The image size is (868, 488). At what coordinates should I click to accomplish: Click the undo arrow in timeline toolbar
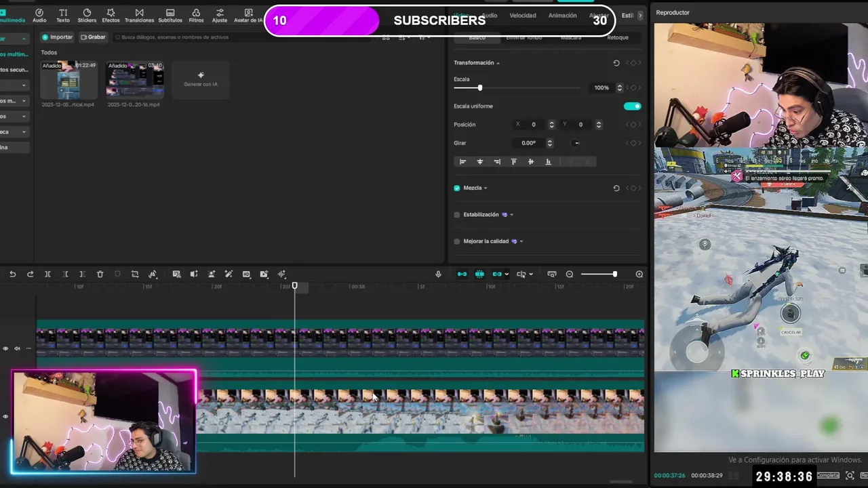[x=12, y=274]
